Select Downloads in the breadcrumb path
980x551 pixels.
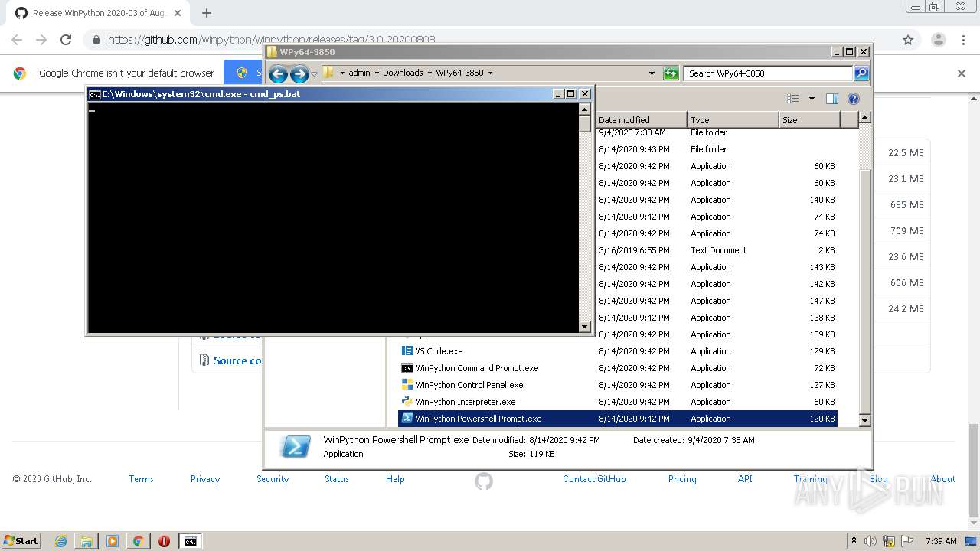pos(403,73)
